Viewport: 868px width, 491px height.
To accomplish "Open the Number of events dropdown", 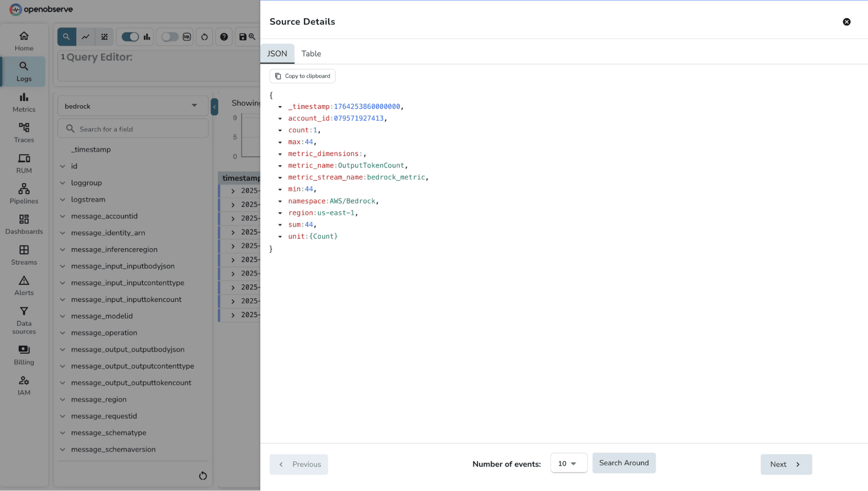I will pyautogui.click(x=568, y=464).
